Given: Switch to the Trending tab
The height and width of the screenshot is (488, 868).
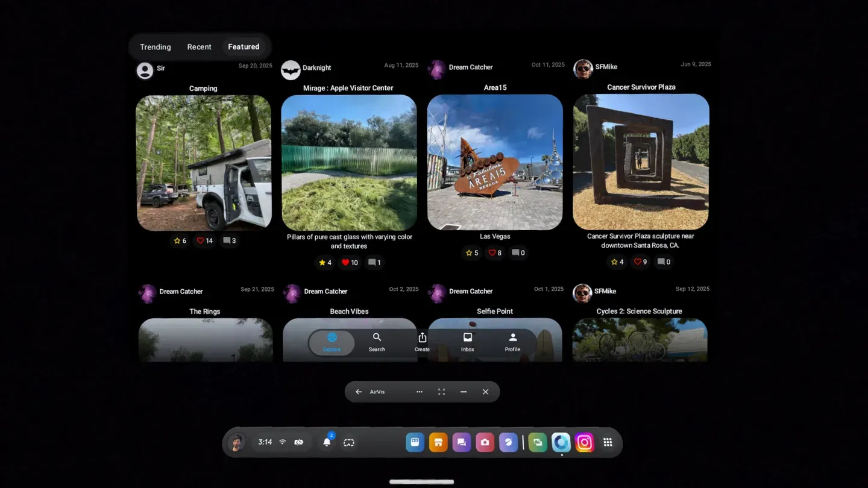Looking at the screenshot, I should coord(155,47).
